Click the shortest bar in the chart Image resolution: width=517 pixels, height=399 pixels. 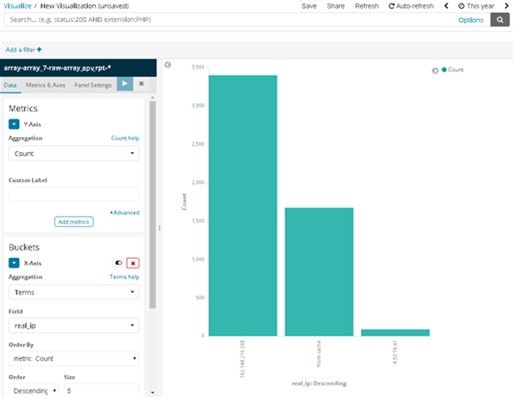tap(395, 333)
